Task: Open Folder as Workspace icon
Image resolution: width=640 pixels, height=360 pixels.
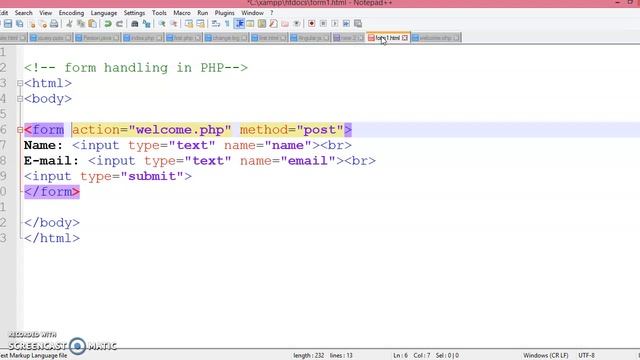Action: [x=284, y=24]
